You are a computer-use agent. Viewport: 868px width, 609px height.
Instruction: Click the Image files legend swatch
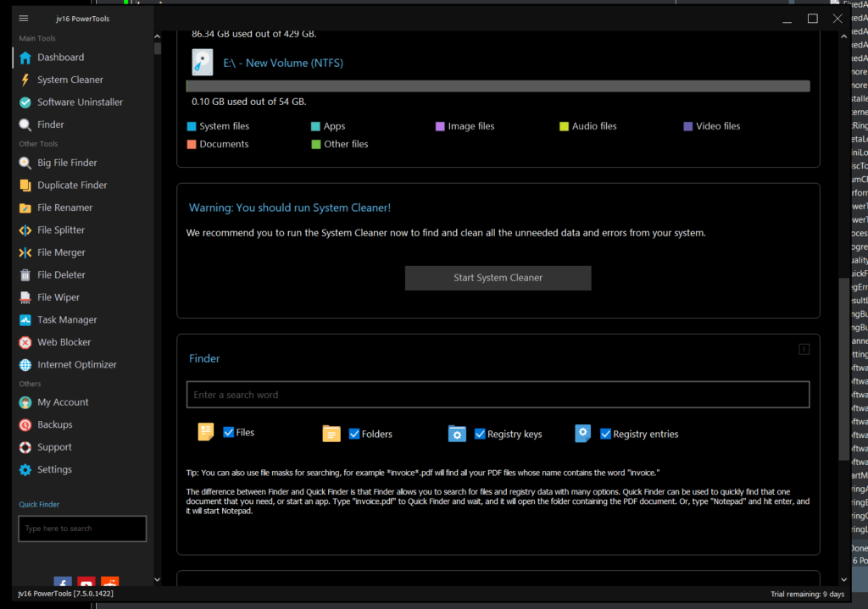click(440, 127)
